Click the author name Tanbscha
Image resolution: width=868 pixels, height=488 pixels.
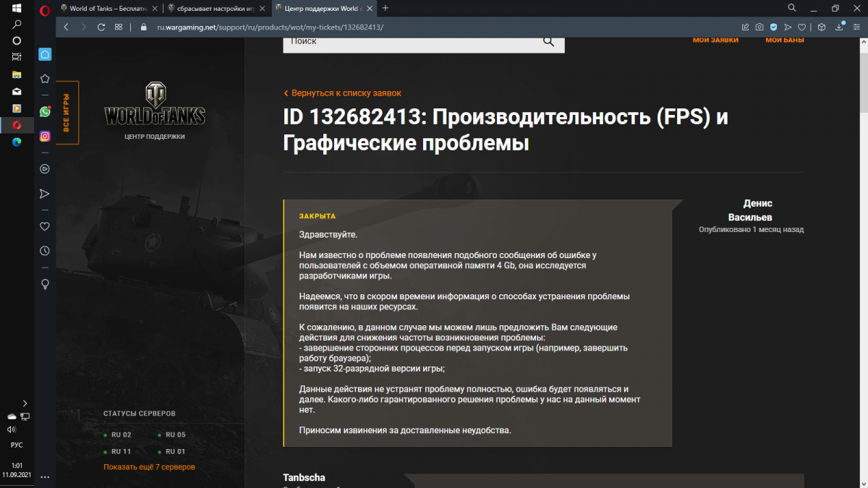[x=304, y=478]
